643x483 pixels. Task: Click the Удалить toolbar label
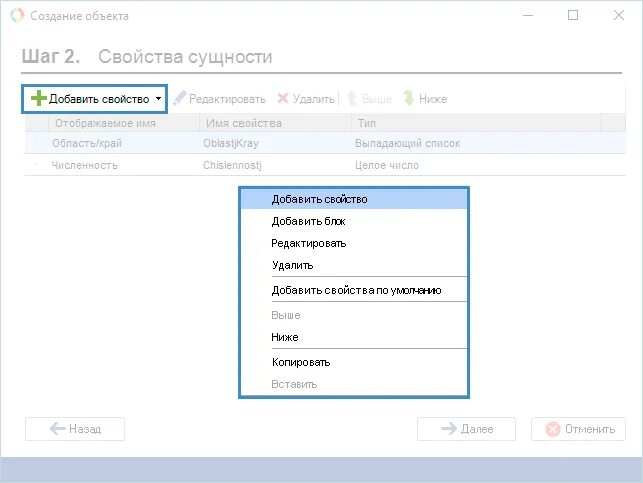coord(314,99)
